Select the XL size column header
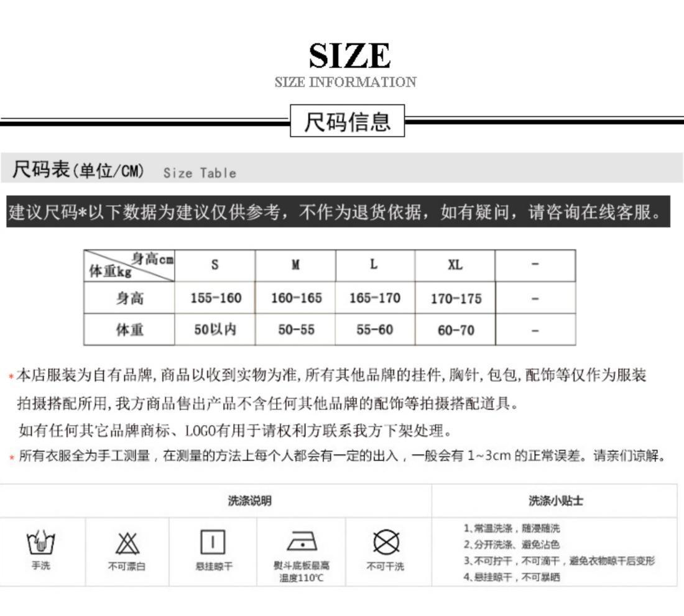 (455, 265)
